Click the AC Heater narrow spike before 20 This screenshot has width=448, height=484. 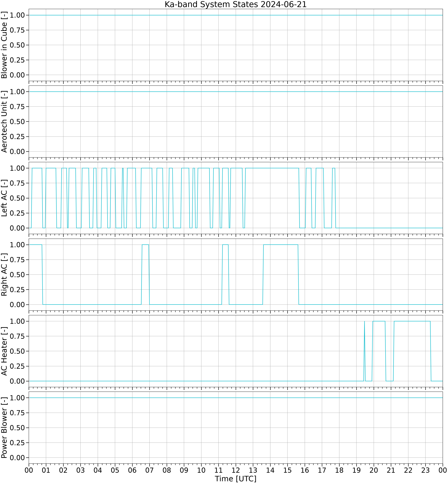[x=364, y=351]
